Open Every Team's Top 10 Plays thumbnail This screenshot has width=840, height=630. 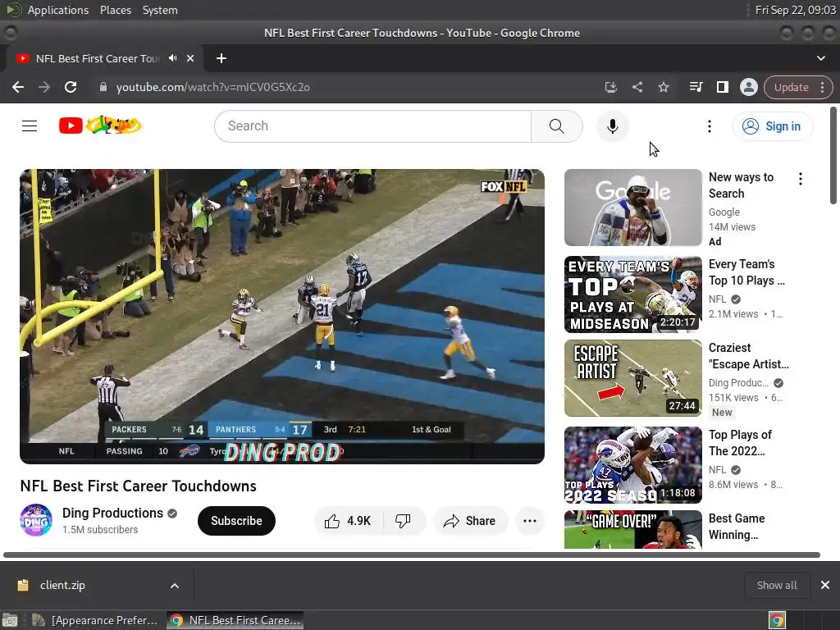click(x=632, y=294)
